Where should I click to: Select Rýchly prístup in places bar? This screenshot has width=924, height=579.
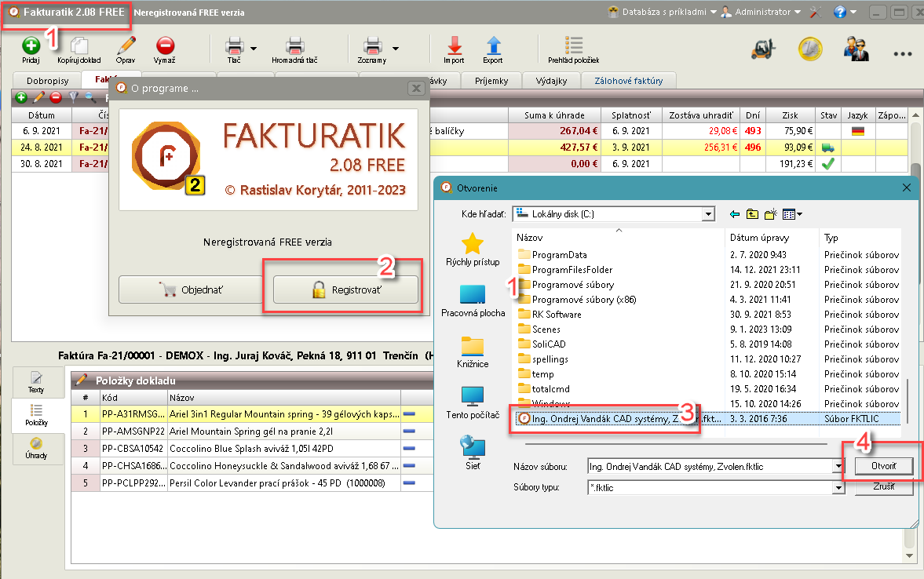(473, 249)
